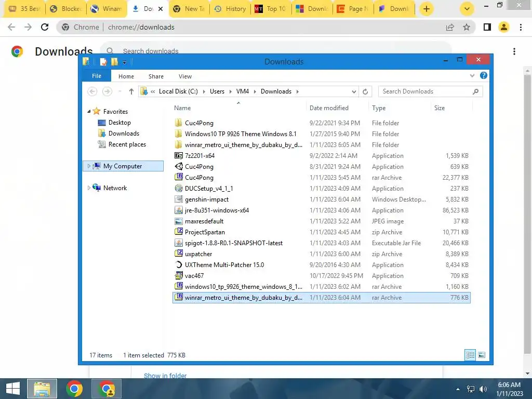532x399 pixels.
Task: Switch to large icons view layout
Action: click(x=482, y=355)
